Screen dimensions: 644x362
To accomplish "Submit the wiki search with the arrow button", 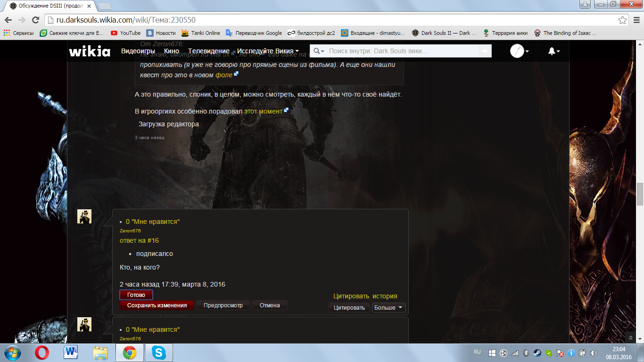I will click(485, 51).
